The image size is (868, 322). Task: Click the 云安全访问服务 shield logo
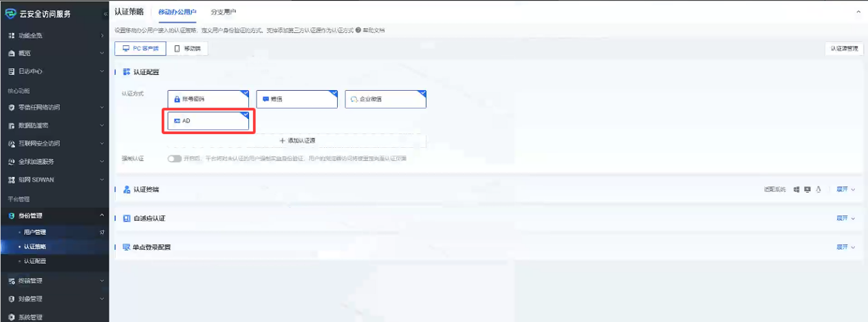coord(10,14)
